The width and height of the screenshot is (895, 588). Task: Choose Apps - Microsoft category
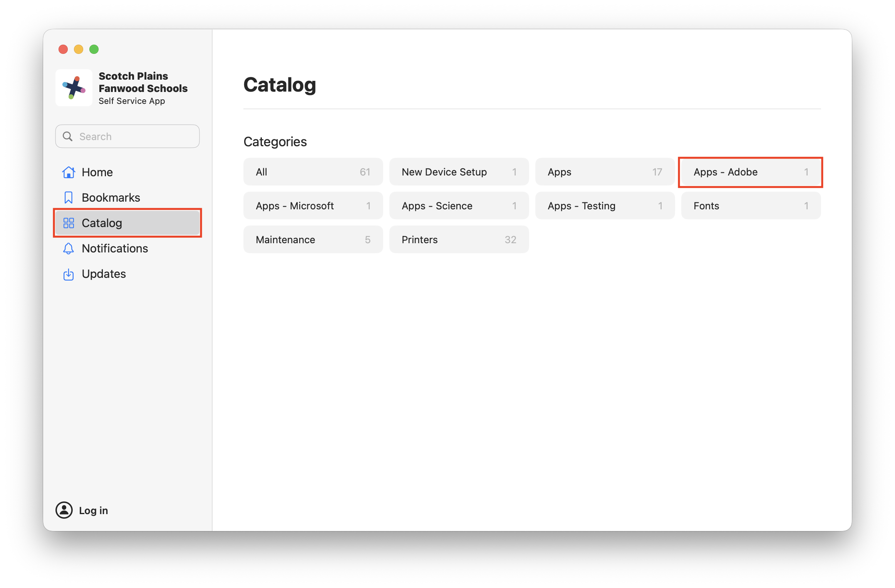click(313, 206)
